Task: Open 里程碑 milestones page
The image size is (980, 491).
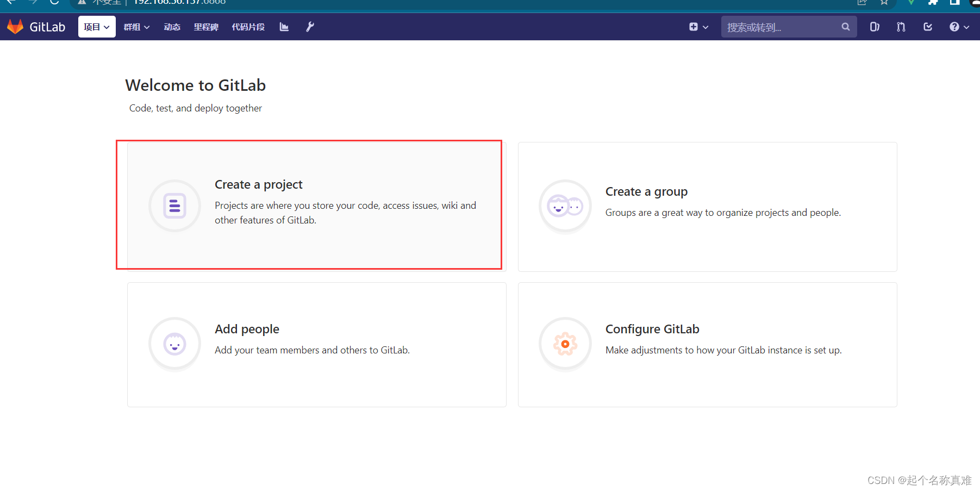Action: pyautogui.click(x=206, y=27)
